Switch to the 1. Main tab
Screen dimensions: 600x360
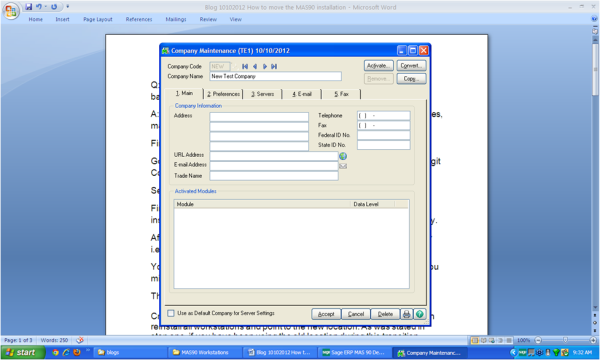pyautogui.click(x=184, y=93)
